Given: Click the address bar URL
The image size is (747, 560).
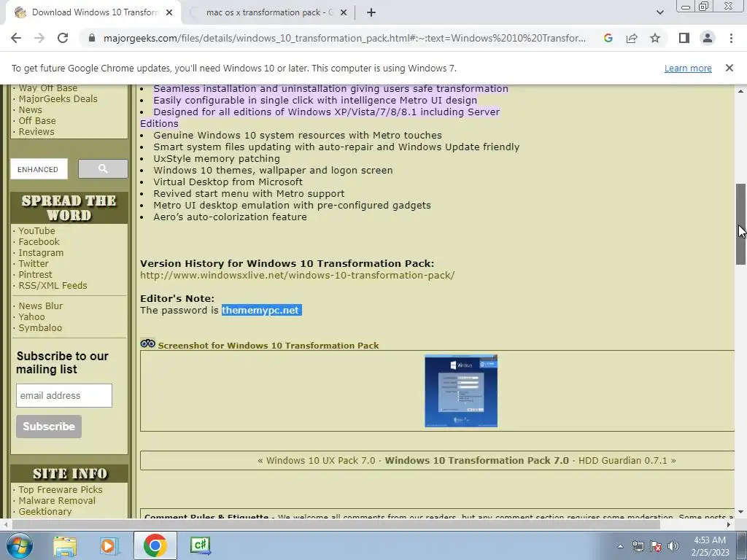Looking at the screenshot, I should pyautogui.click(x=344, y=38).
